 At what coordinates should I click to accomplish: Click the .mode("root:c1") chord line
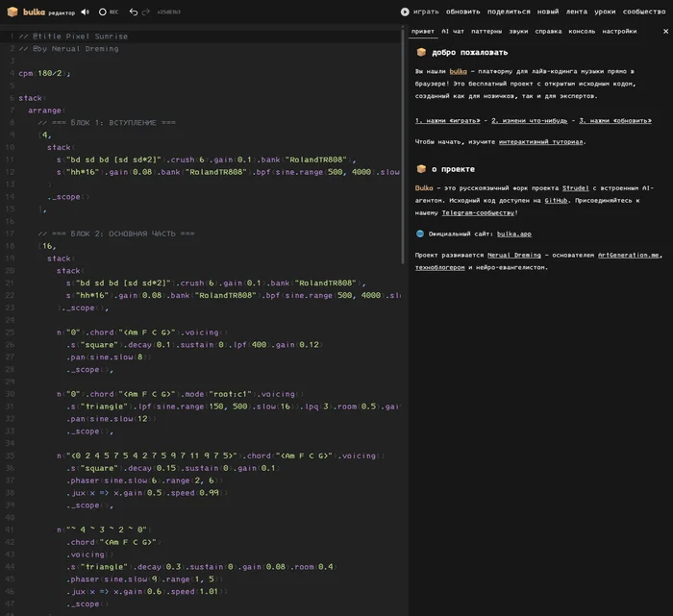pyautogui.click(x=181, y=394)
